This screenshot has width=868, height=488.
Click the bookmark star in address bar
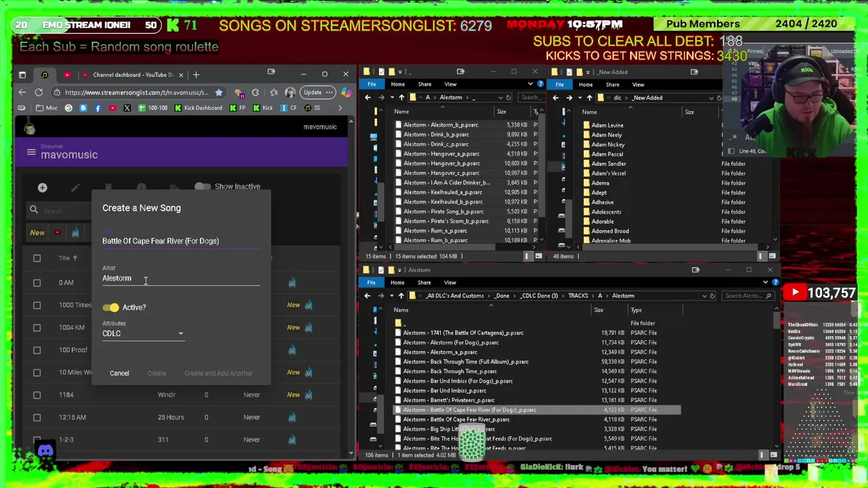pos(218,92)
